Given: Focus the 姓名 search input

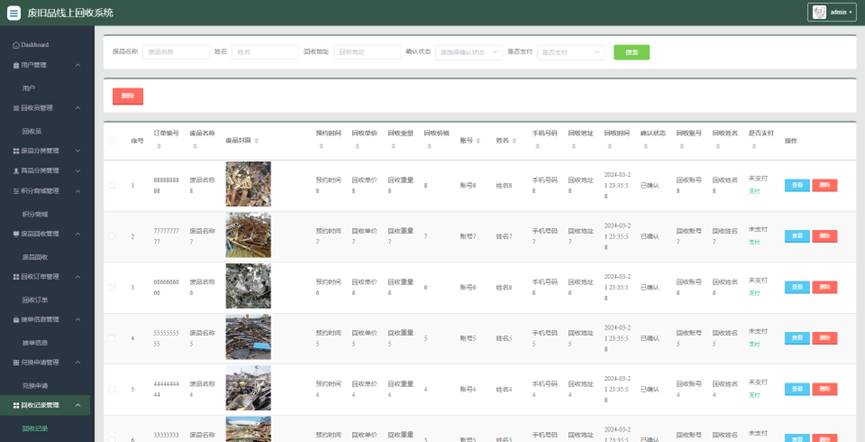Looking at the screenshot, I should 265,52.
